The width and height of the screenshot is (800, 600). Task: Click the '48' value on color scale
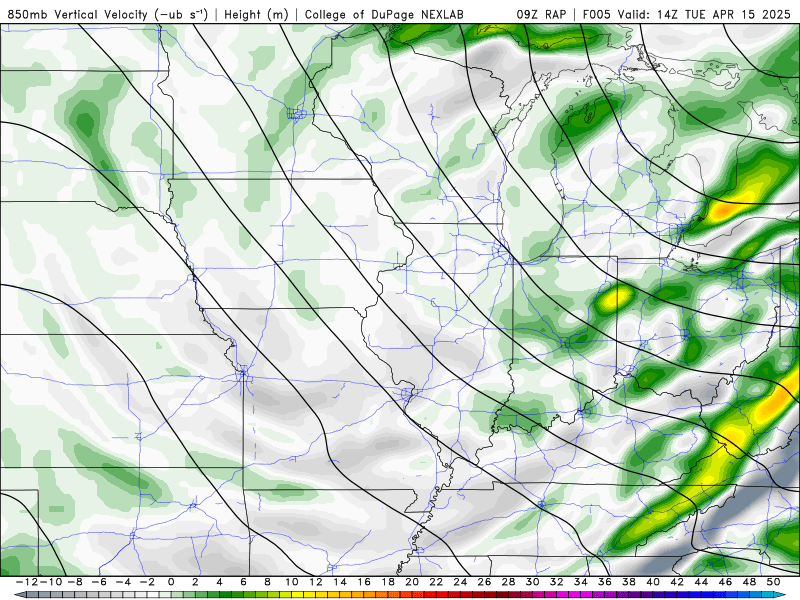pyautogui.click(x=749, y=582)
